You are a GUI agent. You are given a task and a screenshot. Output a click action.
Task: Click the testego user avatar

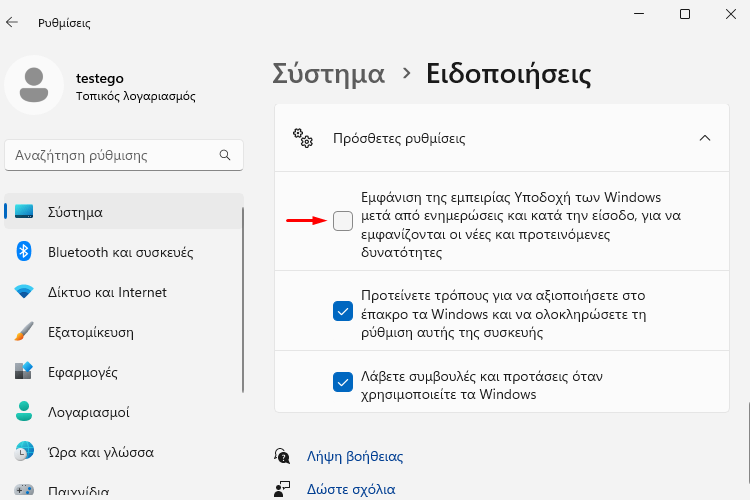point(34,85)
